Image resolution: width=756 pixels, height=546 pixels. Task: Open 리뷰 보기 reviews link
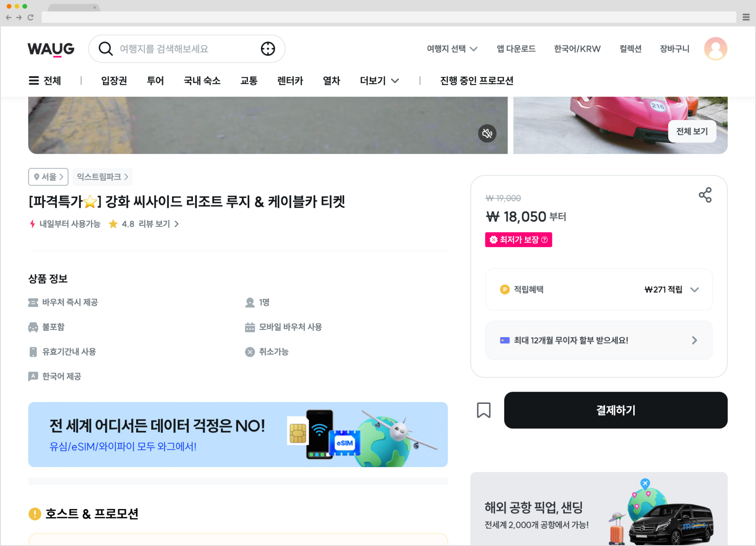pyautogui.click(x=159, y=224)
